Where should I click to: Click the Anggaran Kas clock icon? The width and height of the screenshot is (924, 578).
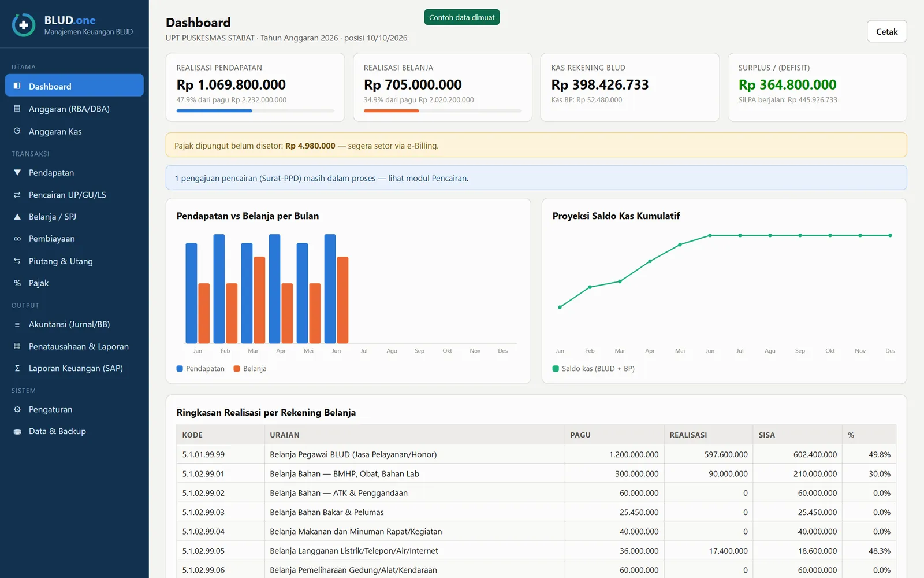17,131
